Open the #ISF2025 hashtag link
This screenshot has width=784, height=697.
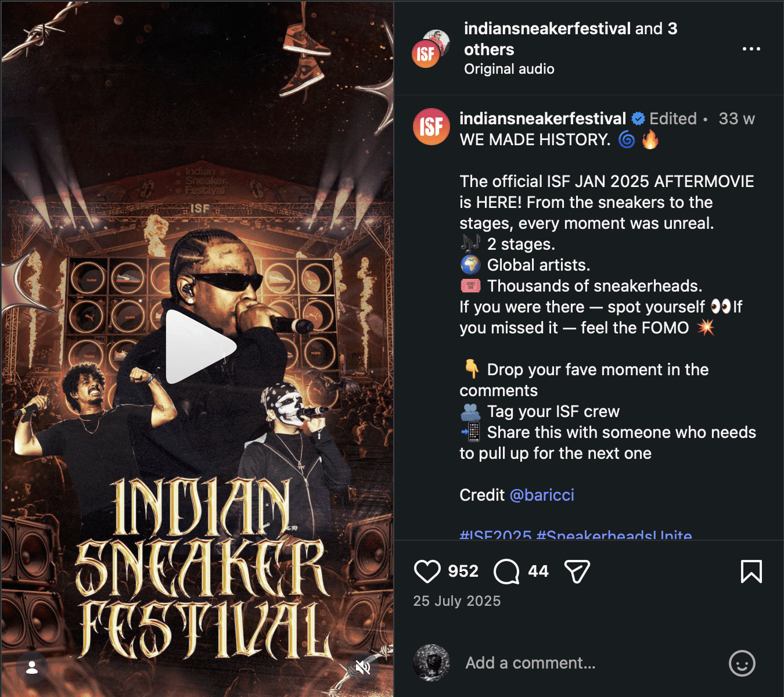click(495, 534)
